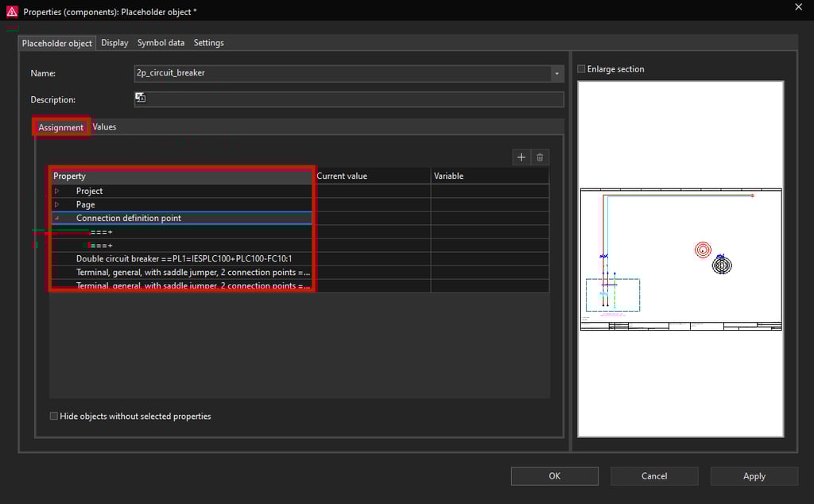
Task: Click the schematic preview thumbnail
Action: 680,258
